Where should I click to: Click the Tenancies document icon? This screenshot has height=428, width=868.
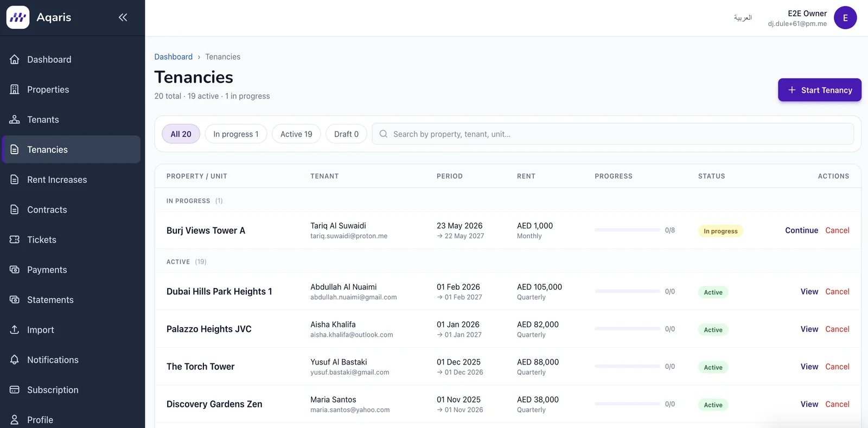click(15, 149)
